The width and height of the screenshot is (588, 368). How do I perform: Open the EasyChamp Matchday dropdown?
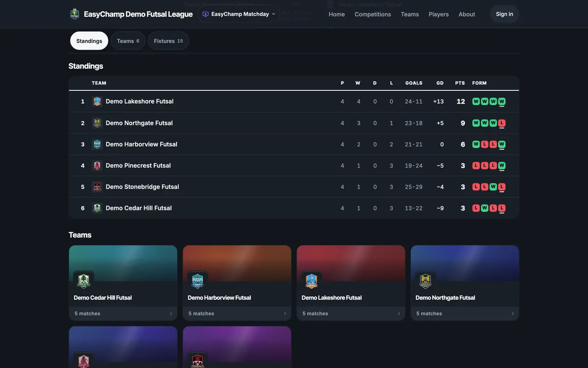tap(239, 14)
